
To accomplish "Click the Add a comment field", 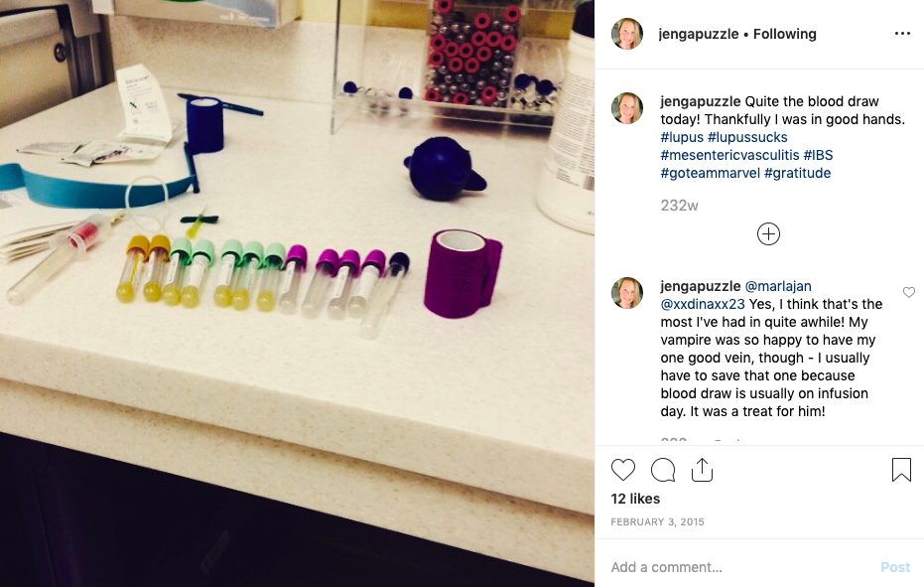I will click(x=739, y=567).
